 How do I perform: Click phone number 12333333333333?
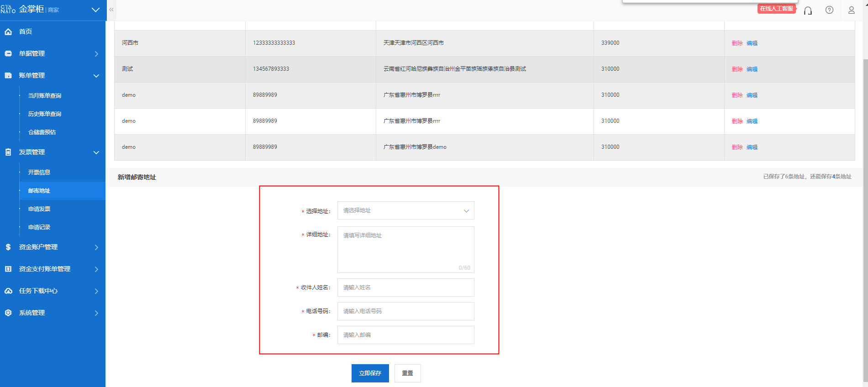(x=274, y=43)
